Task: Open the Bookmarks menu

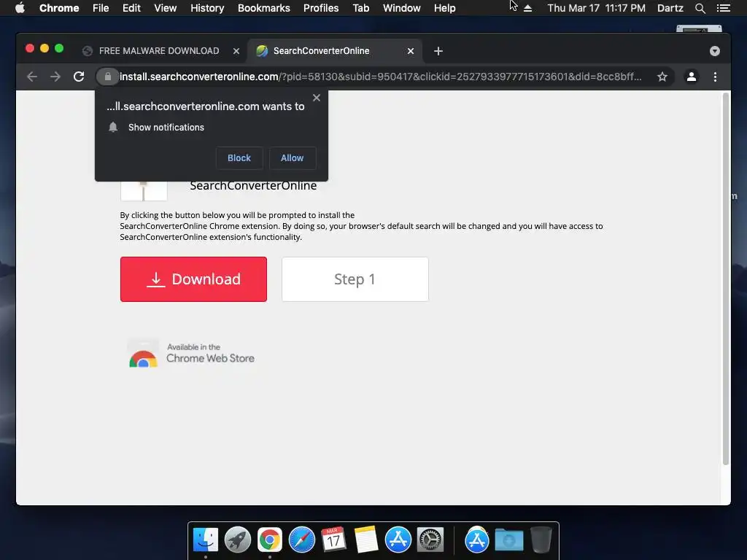Action: tap(264, 8)
